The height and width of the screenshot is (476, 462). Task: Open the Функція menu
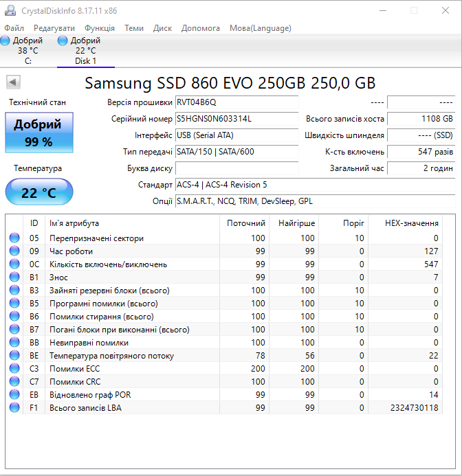100,28
